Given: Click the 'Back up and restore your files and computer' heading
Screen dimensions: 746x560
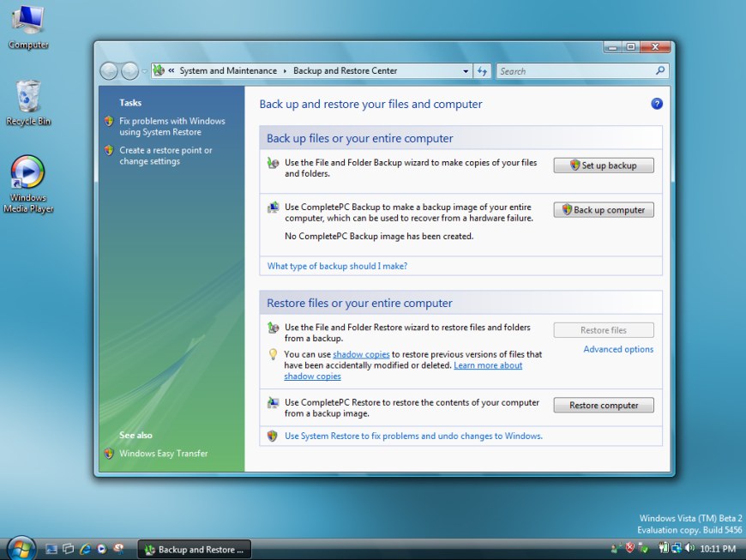Looking at the screenshot, I should click(370, 105).
